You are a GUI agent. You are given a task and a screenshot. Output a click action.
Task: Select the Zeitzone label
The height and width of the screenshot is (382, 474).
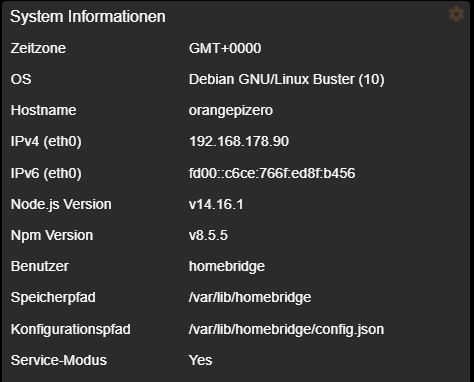tap(38, 48)
